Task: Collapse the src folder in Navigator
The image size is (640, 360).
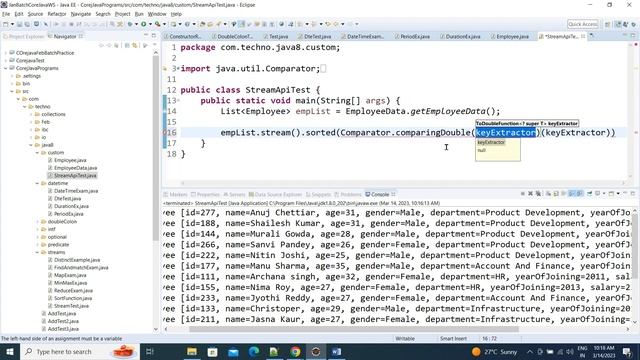Action: point(12,91)
